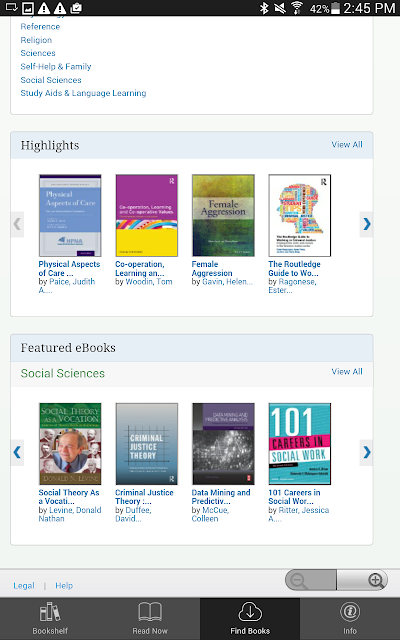
Task: Open the 101 Careers in Social Work cover
Action: tap(300, 444)
